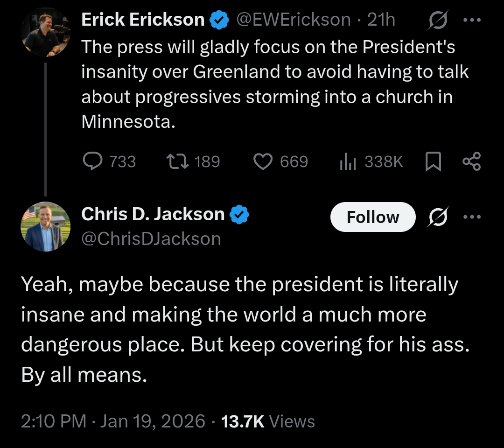View analytics for the 338K views tweet
The height and width of the screenshot is (448, 504).
(348, 161)
